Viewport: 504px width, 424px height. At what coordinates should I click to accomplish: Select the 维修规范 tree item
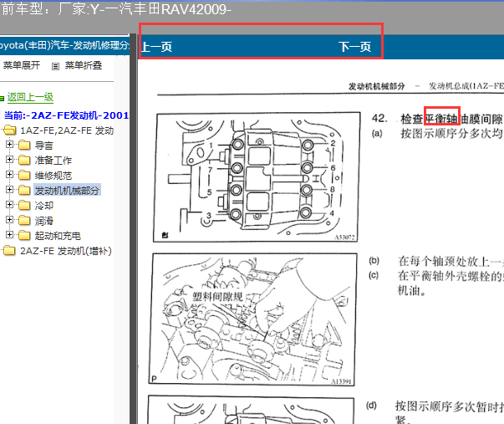pyautogui.click(x=53, y=176)
